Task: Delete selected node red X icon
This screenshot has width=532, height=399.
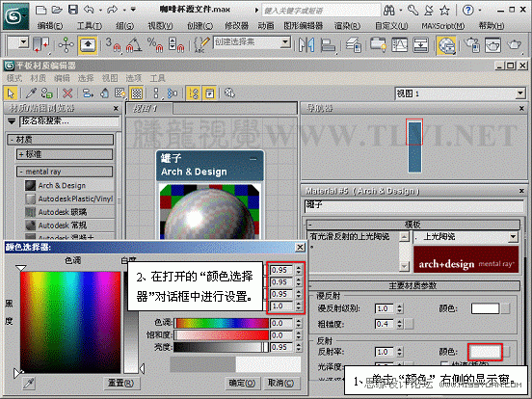Action: point(67,93)
